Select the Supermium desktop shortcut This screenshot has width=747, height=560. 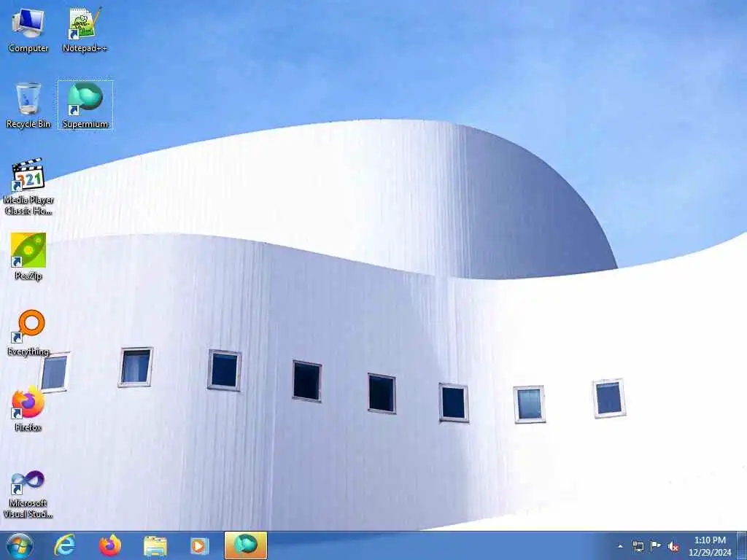(x=85, y=105)
